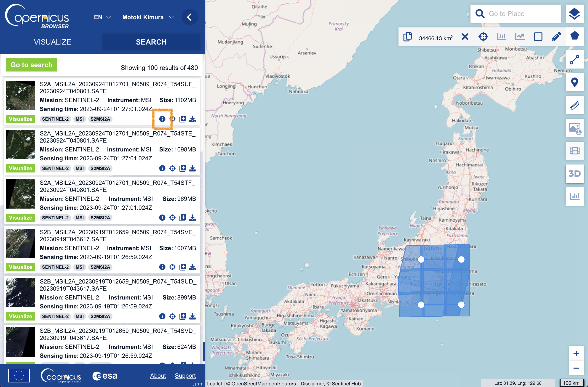Click the Go to search button

(x=31, y=65)
